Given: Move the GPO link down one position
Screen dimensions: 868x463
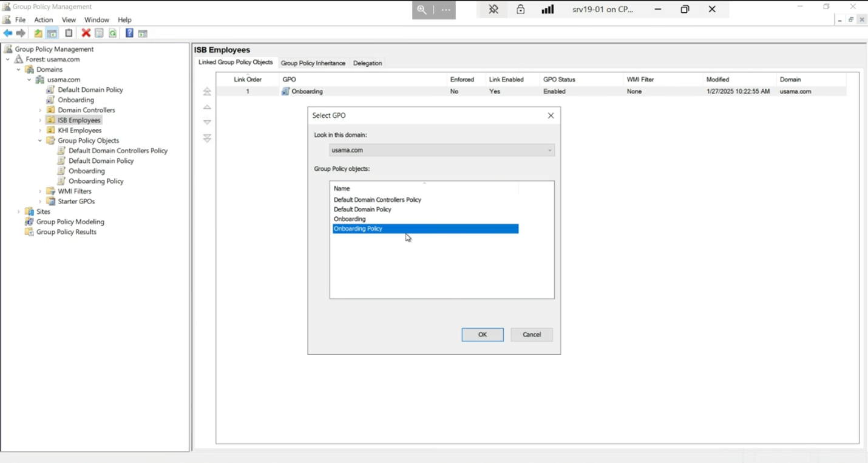Looking at the screenshot, I should [207, 122].
